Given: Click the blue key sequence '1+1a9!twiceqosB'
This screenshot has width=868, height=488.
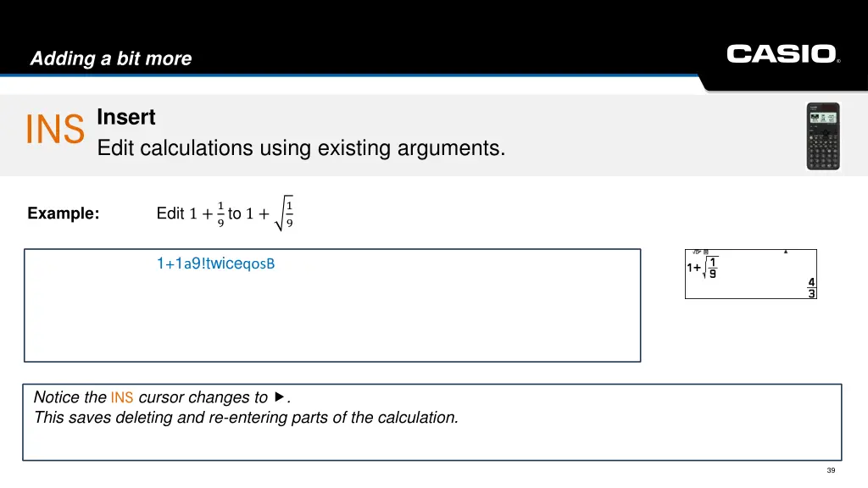Looking at the screenshot, I should pyautogui.click(x=216, y=263).
